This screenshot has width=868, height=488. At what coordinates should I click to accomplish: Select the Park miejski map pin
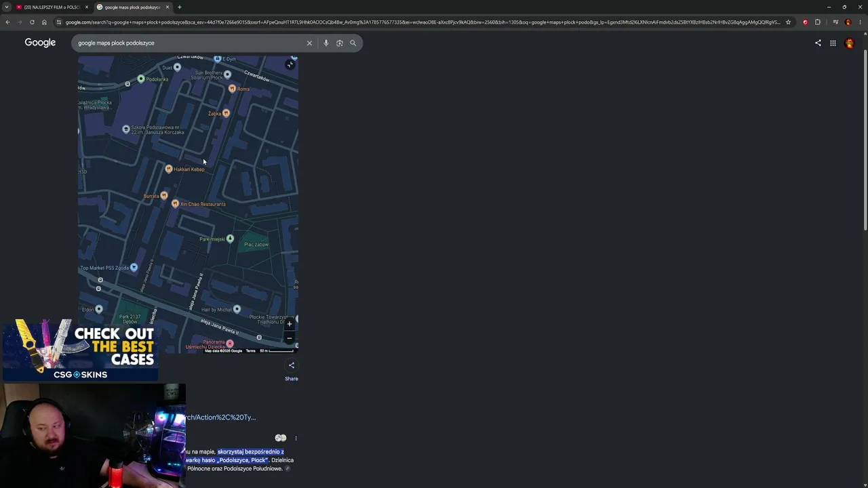230,239
